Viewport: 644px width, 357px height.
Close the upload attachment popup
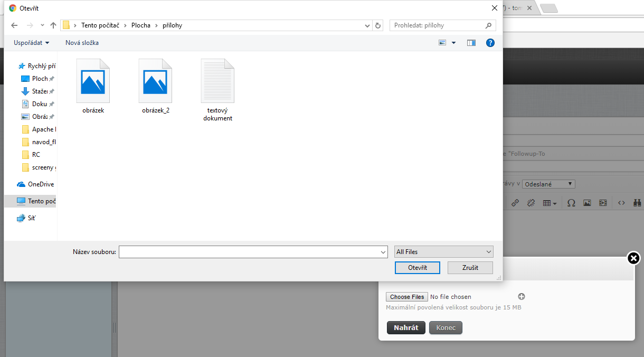[x=633, y=258]
